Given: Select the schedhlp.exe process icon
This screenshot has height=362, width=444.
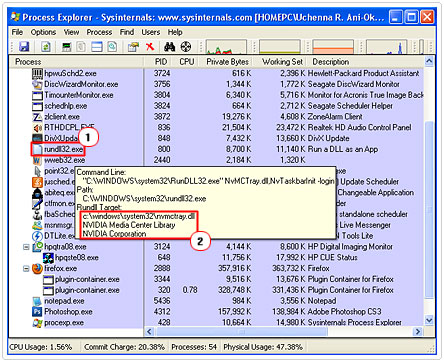Looking at the screenshot, I should (37, 106).
